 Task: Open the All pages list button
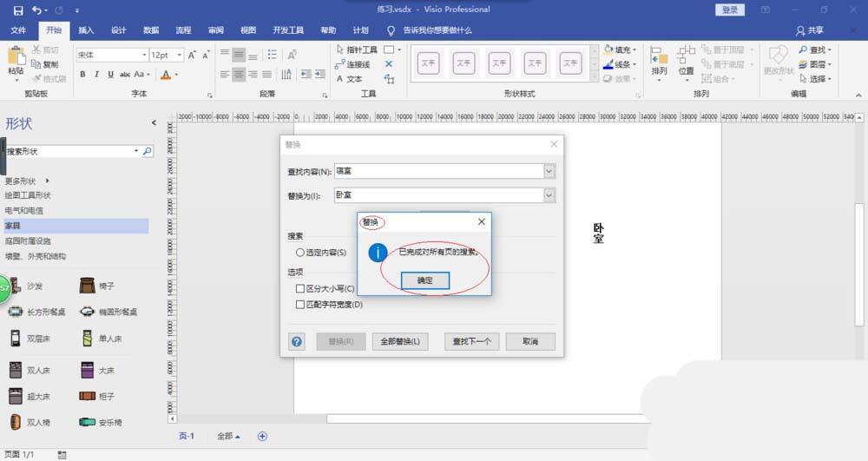pyautogui.click(x=228, y=436)
